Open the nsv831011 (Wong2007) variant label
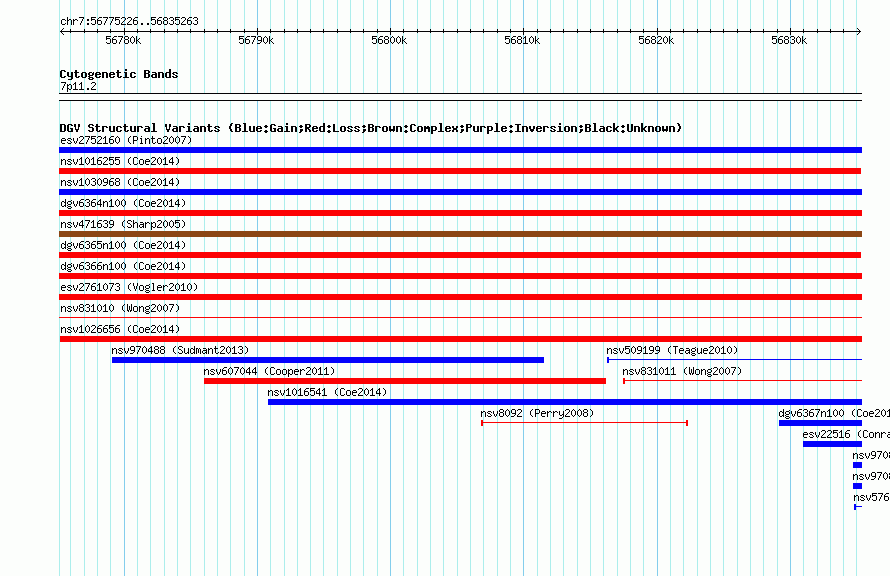The height and width of the screenshot is (576, 890). pos(682,371)
